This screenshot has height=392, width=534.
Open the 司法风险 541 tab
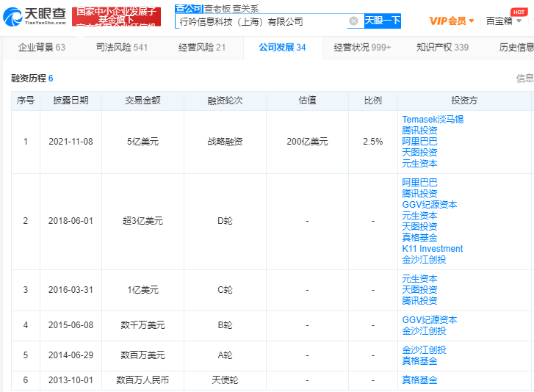click(x=122, y=47)
